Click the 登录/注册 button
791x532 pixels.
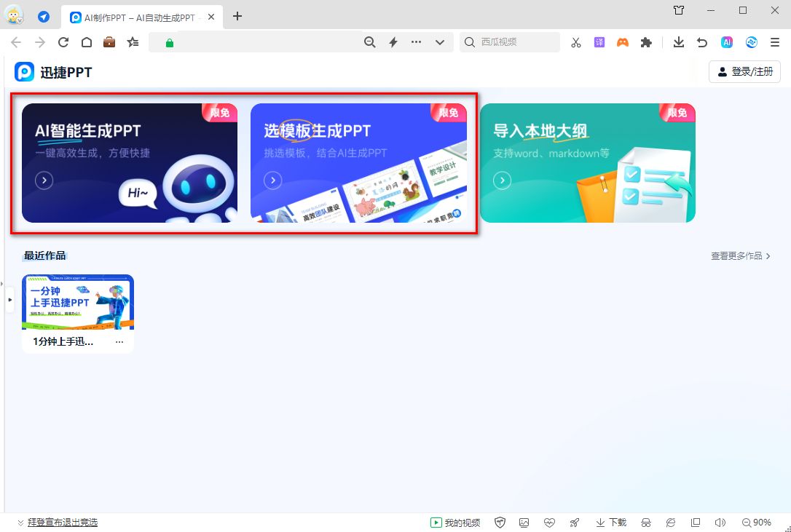pos(744,71)
